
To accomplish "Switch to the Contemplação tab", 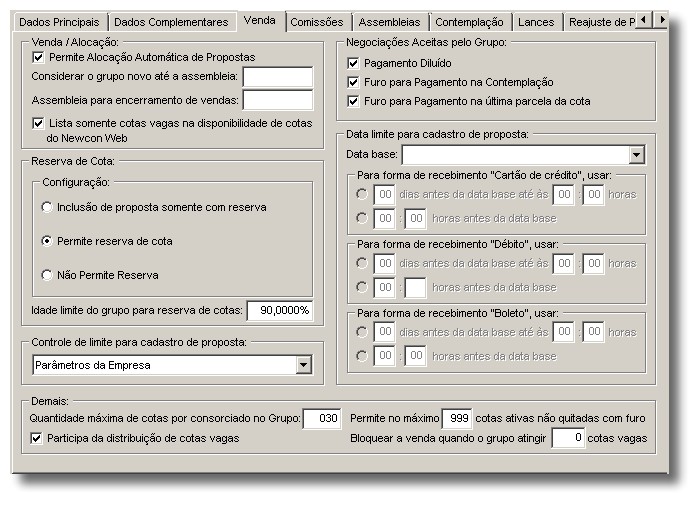I will point(469,22).
